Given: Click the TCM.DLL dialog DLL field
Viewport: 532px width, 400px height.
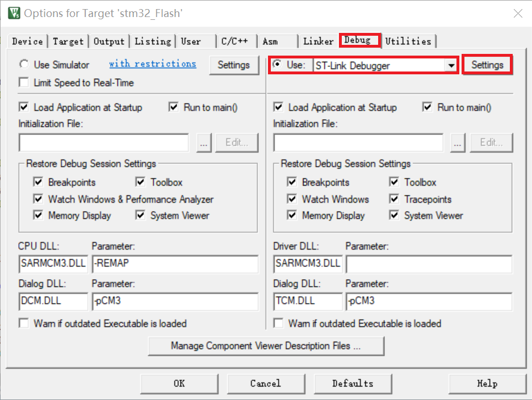Looking at the screenshot, I should pyautogui.click(x=308, y=301).
